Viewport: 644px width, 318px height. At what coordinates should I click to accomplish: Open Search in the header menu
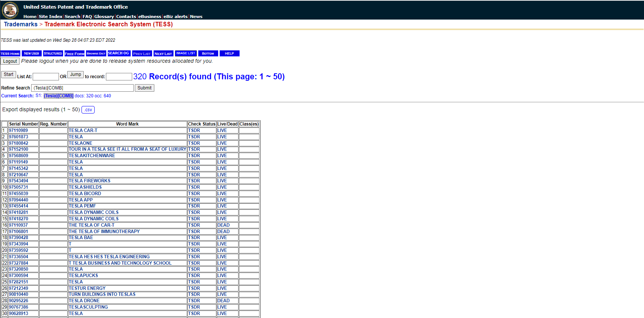point(72,17)
